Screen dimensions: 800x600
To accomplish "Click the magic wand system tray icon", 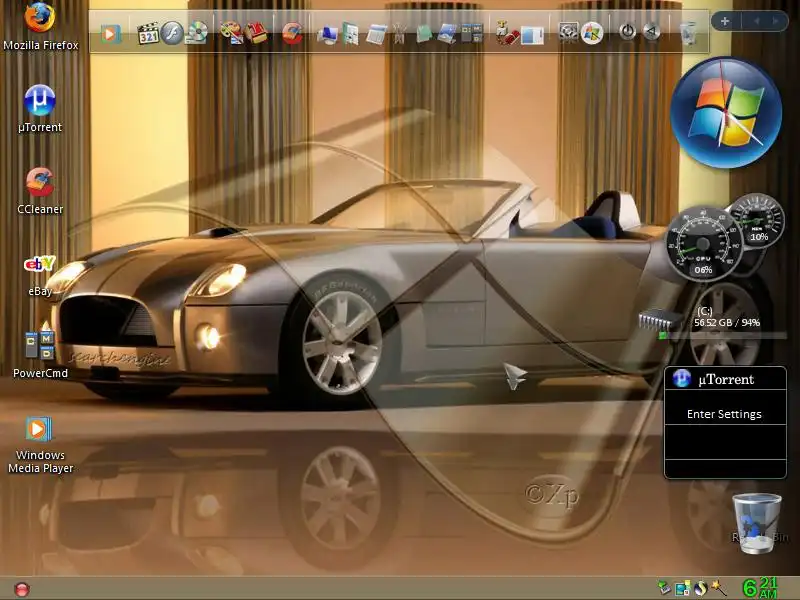I will (x=719, y=588).
